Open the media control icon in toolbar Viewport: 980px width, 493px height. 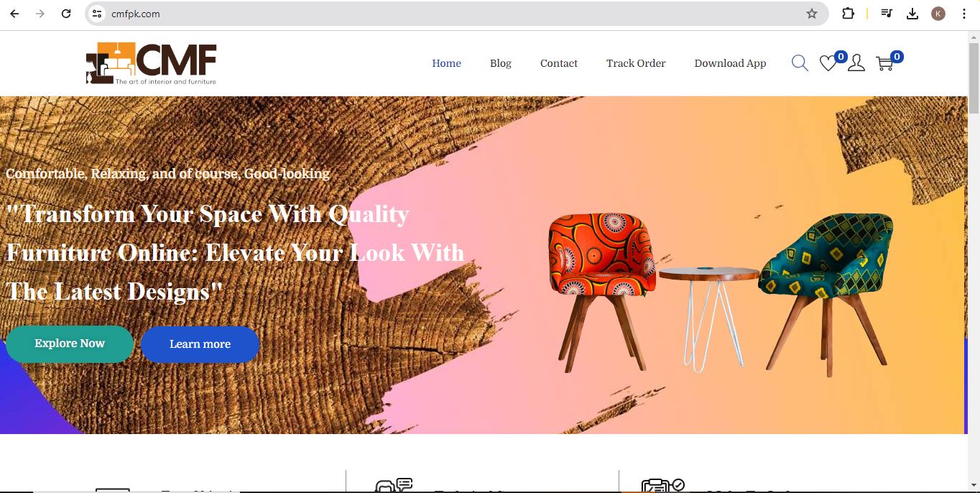click(x=887, y=14)
